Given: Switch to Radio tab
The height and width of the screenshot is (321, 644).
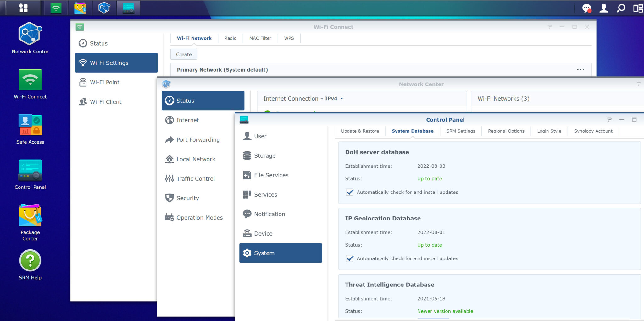Looking at the screenshot, I should click(230, 38).
